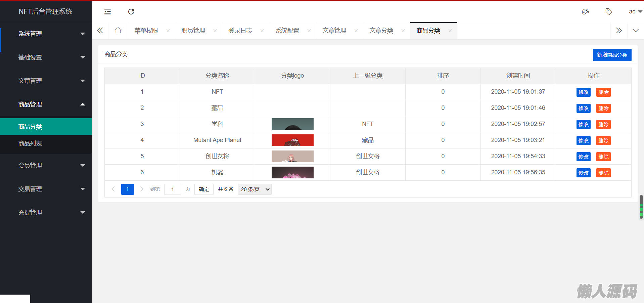Collapse the sidebar with the menu fold icon
644x303 pixels.
click(107, 12)
